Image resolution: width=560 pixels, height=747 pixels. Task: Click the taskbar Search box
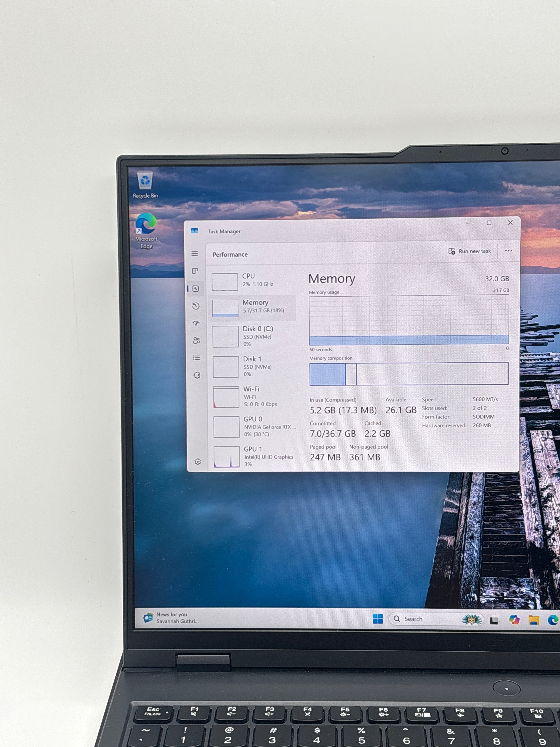click(x=436, y=619)
